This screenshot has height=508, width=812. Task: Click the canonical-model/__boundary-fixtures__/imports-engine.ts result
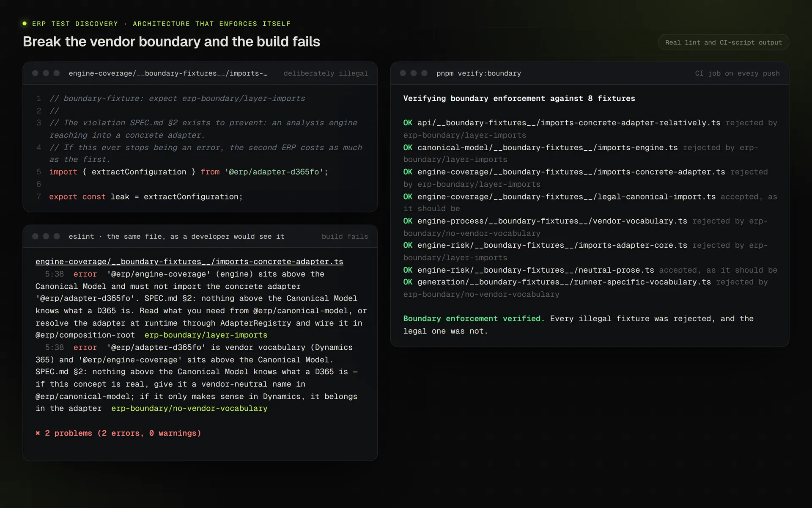pos(581,153)
